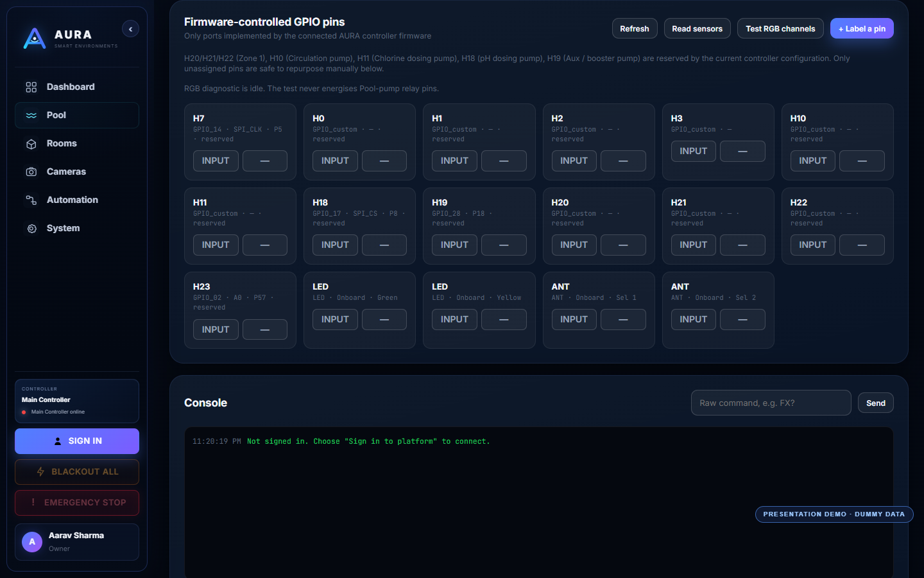Click the dash button on pin H22

(x=862, y=245)
